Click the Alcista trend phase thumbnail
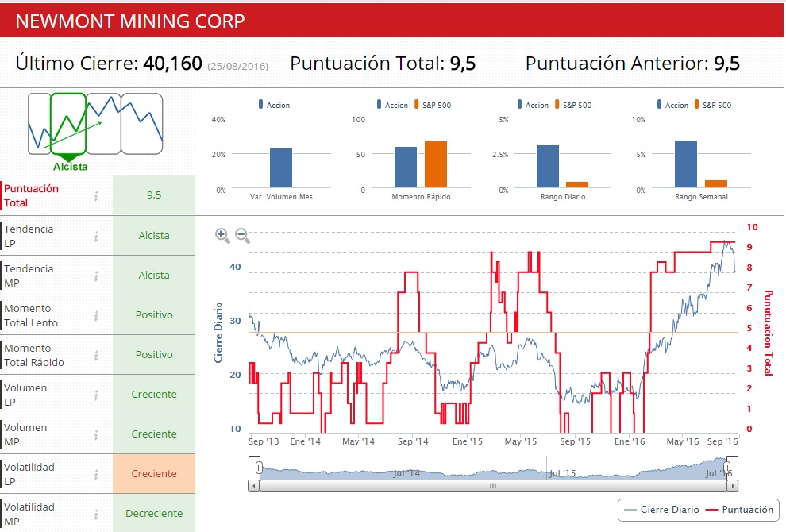The height and width of the screenshot is (532, 786). (x=68, y=125)
